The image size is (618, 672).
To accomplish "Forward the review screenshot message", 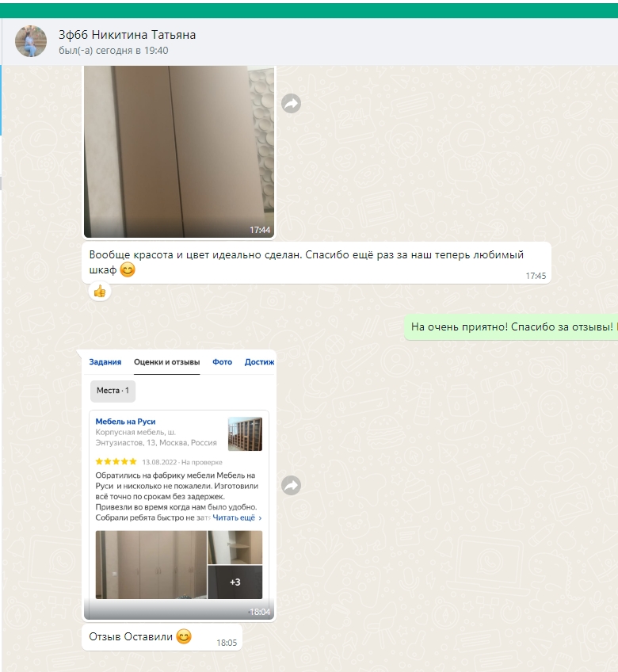I will tap(291, 485).
